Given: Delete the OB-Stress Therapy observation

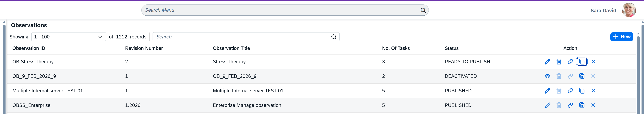Looking at the screenshot, I should 559,62.
